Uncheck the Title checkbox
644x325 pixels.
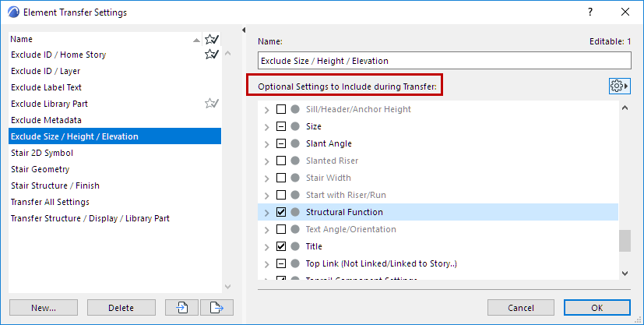point(281,246)
